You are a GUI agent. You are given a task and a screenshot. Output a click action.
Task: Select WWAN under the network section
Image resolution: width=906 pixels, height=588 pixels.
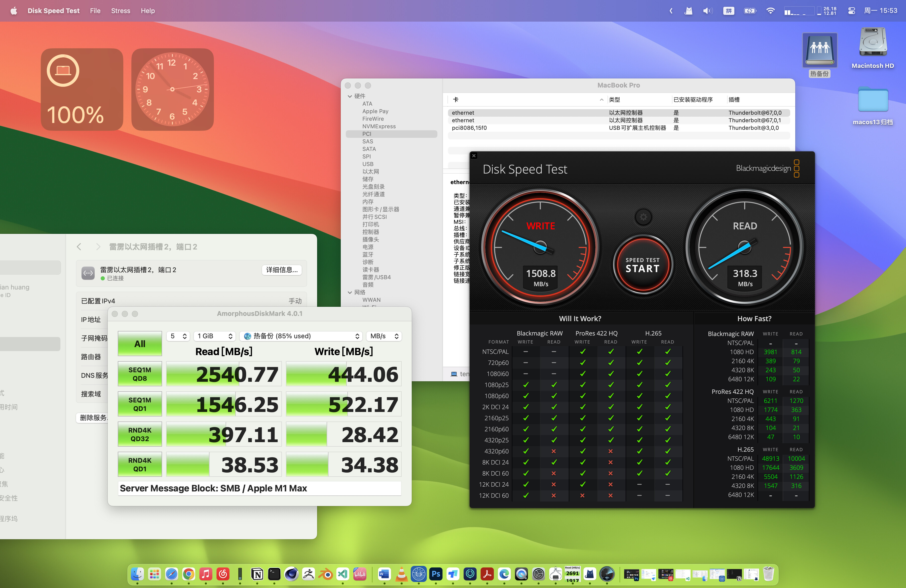[371, 300]
